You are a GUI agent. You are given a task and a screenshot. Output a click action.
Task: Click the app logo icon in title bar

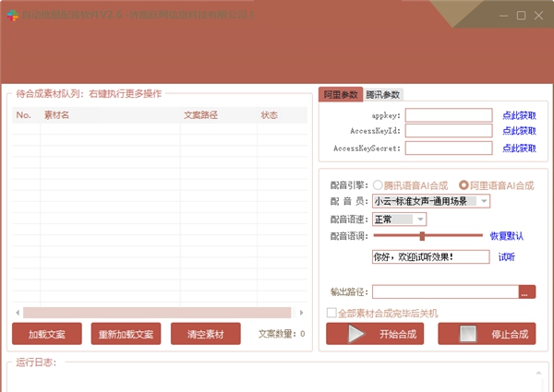point(13,15)
